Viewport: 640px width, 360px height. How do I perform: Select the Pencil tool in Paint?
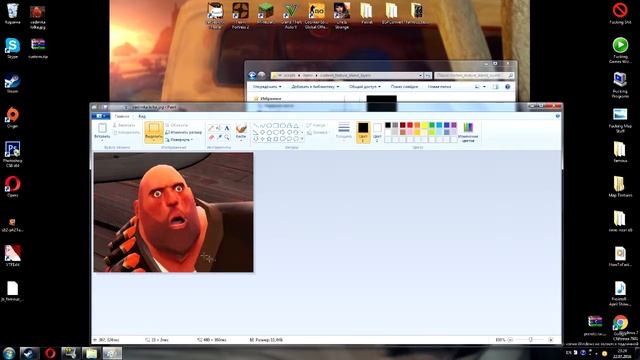pos(211,128)
